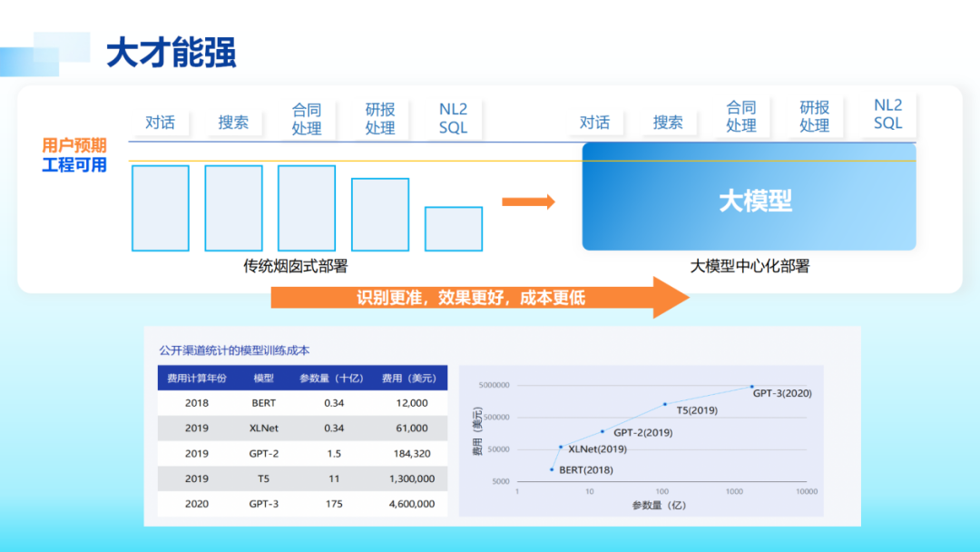Click the right-side 对话 item

595,122
